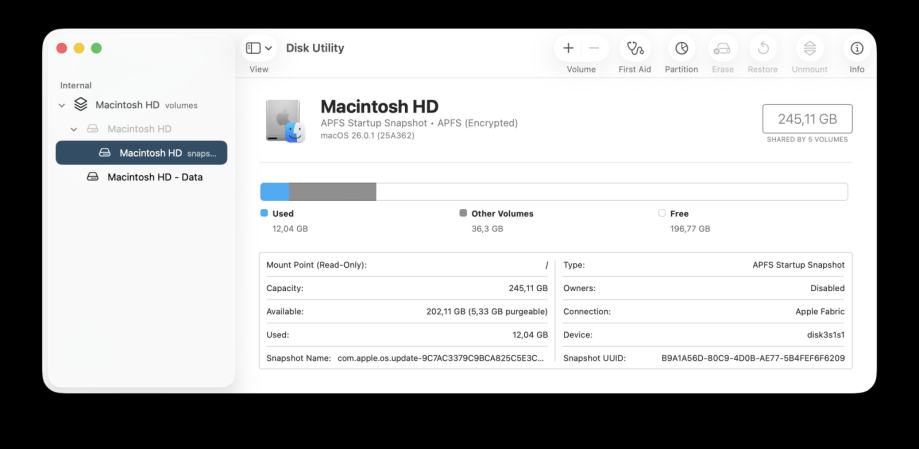
Task: Click the white Free portion of storage bar
Action: click(x=611, y=192)
